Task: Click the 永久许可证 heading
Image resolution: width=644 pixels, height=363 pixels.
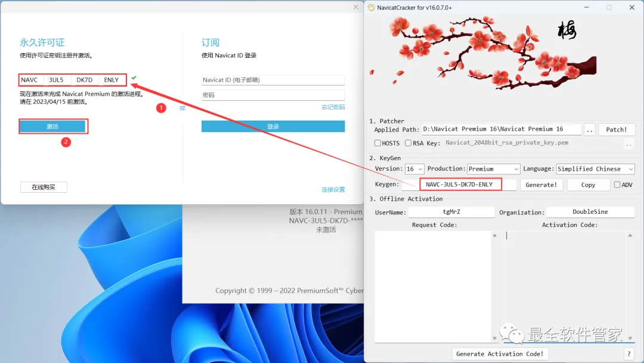Action: pyautogui.click(x=42, y=42)
